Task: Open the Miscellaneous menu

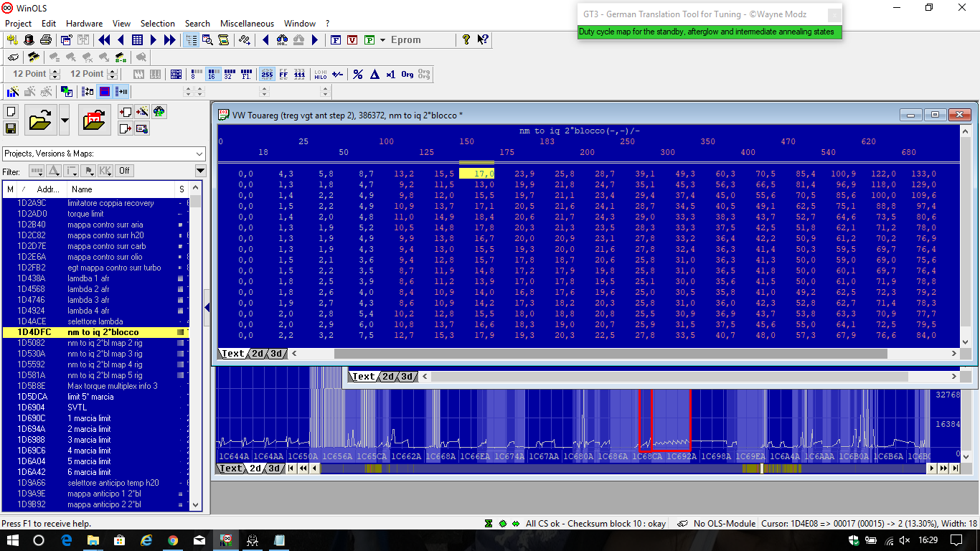Action: tap(247, 23)
